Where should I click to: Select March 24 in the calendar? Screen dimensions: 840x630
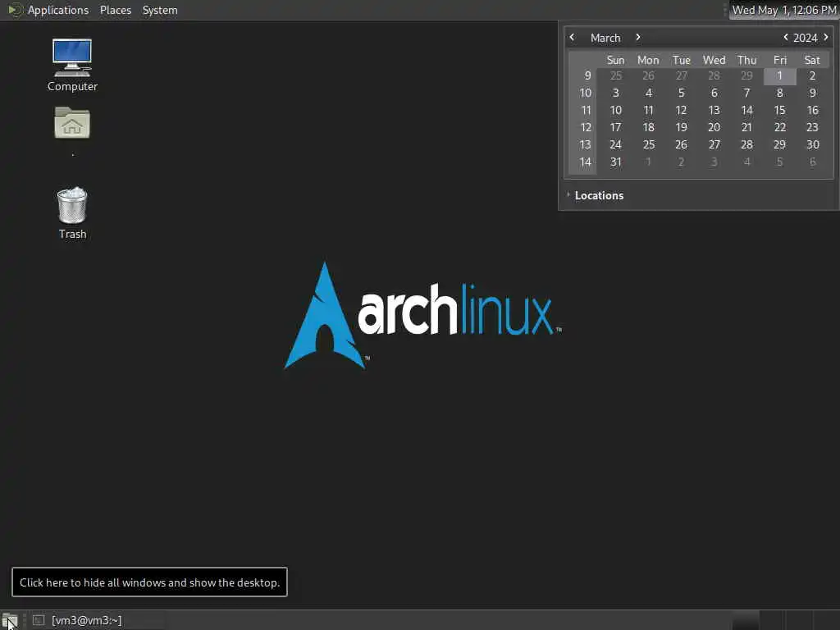coord(615,144)
